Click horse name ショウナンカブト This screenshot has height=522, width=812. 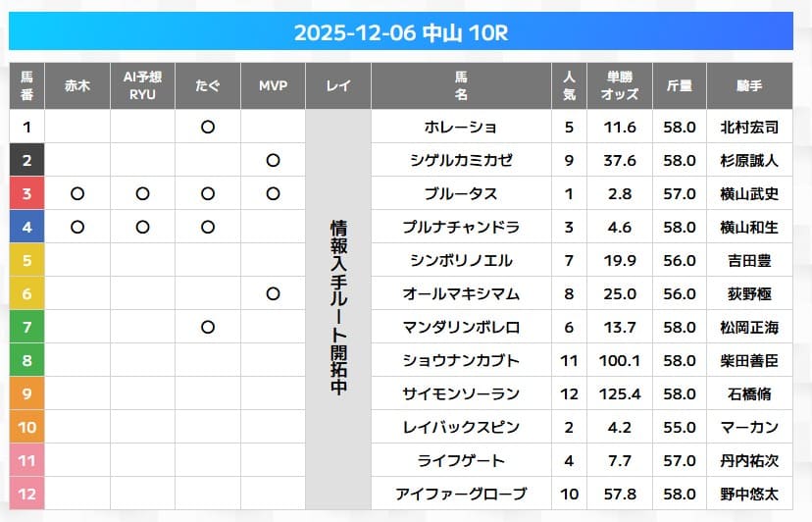pos(461,360)
